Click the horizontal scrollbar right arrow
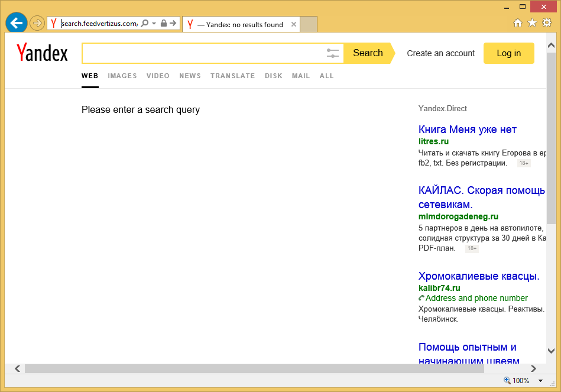The width and height of the screenshot is (561, 392). click(x=534, y=368)
